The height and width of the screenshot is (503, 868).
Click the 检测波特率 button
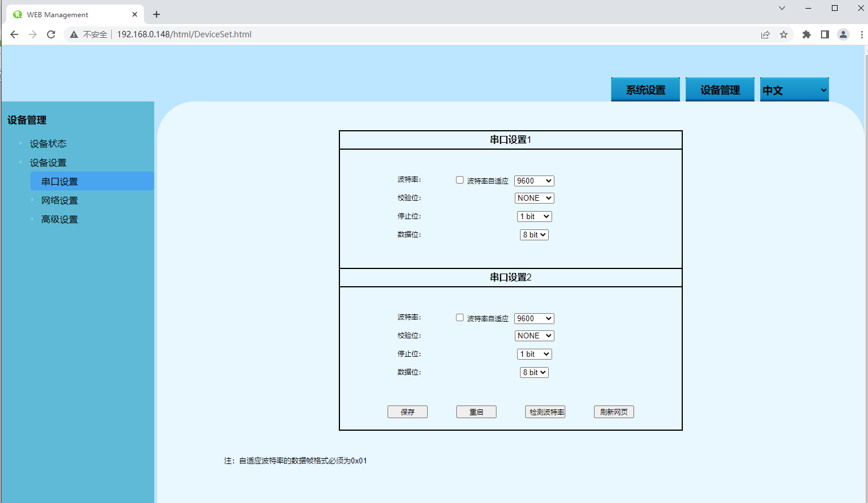(x=545, y=412)
